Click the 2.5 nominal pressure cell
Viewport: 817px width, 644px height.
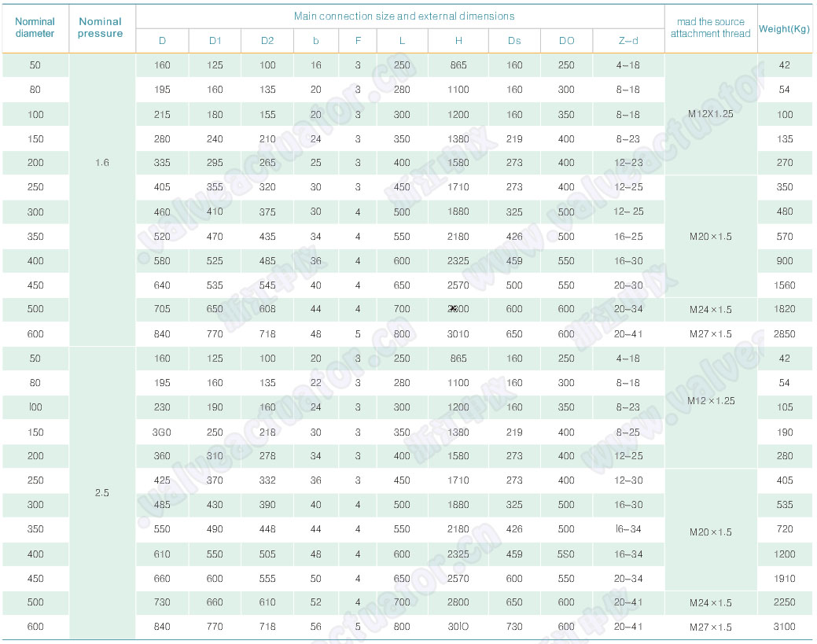[101, 492]
